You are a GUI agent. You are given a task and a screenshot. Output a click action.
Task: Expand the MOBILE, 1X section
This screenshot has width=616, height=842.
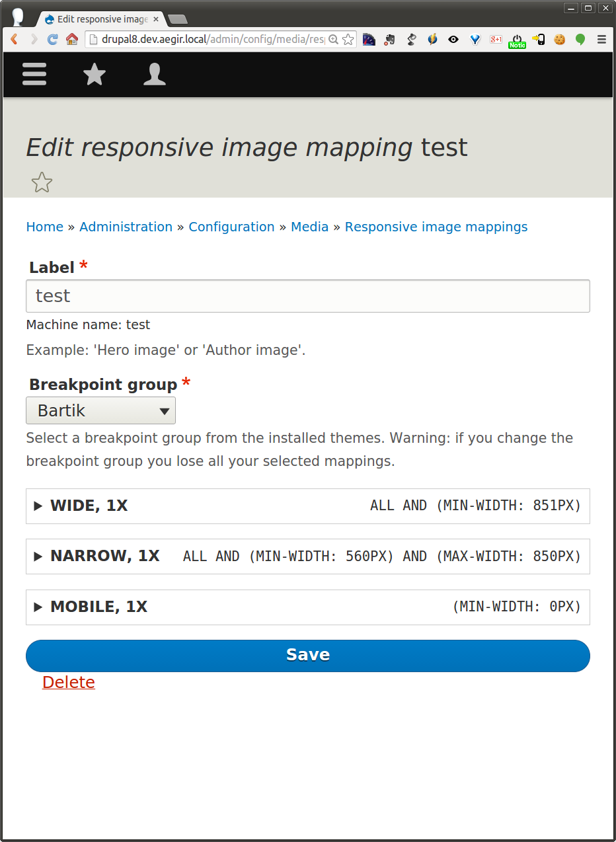(98, 607)
